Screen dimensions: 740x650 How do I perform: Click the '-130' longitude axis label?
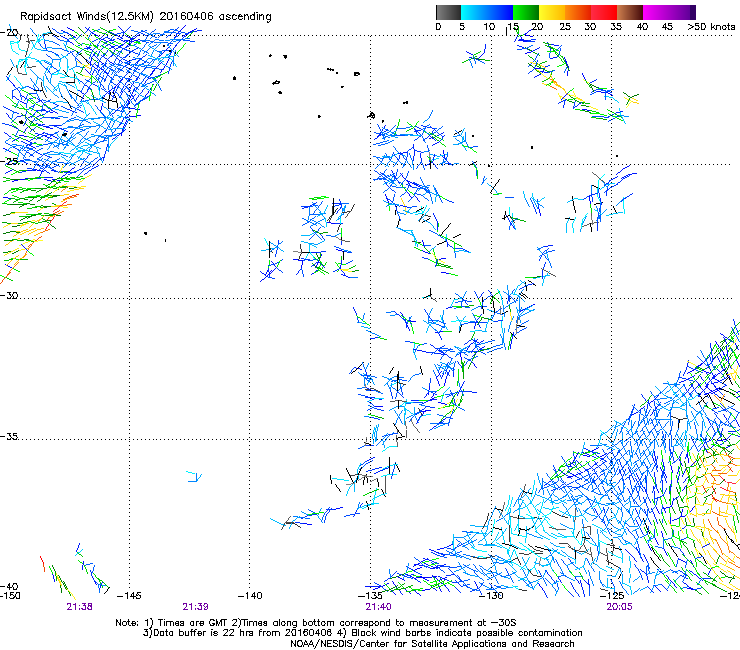[491, 595]
